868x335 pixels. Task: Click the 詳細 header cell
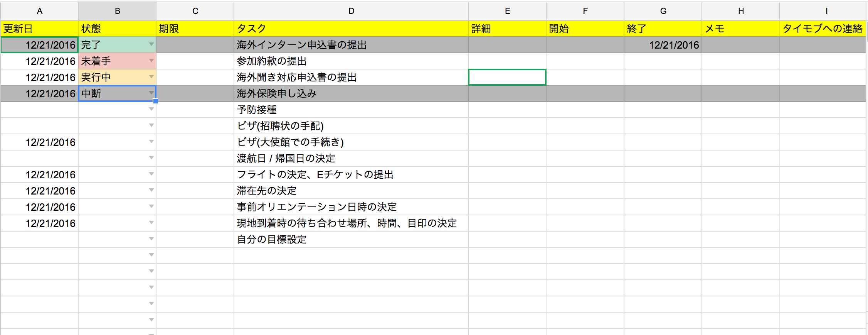coord(507,29)
